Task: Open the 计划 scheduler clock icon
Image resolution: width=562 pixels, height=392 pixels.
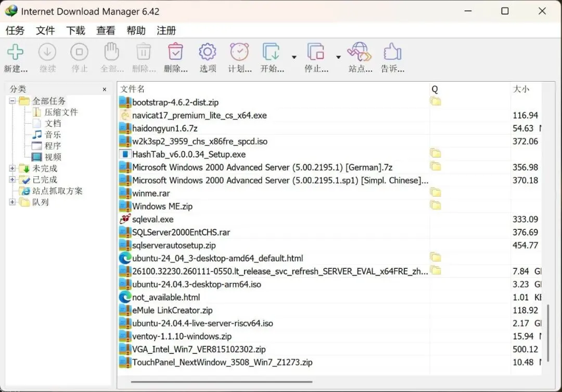Action: pyautogui.click(x=239, y=52)
